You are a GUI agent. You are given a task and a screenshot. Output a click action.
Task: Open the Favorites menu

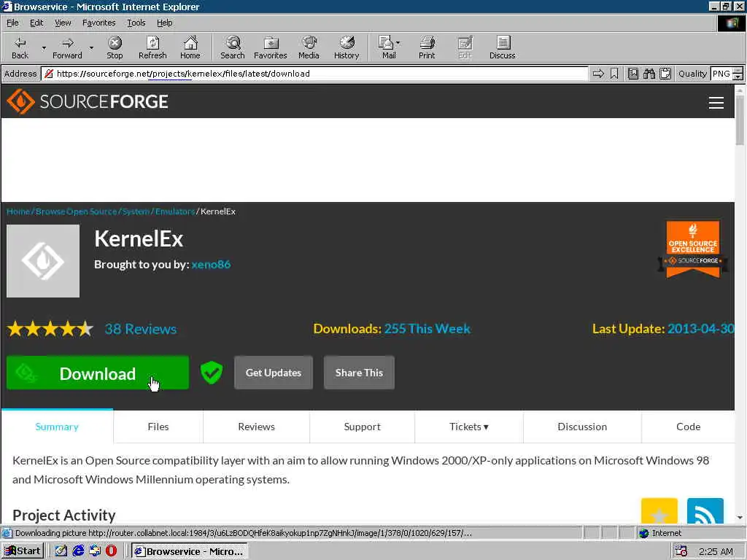pos(98,23)
